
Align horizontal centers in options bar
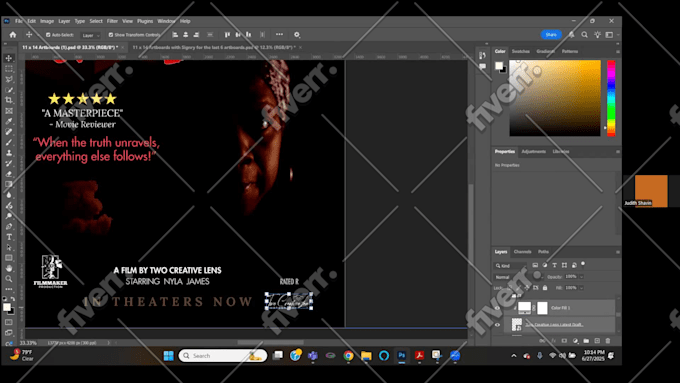click(186, 35)
